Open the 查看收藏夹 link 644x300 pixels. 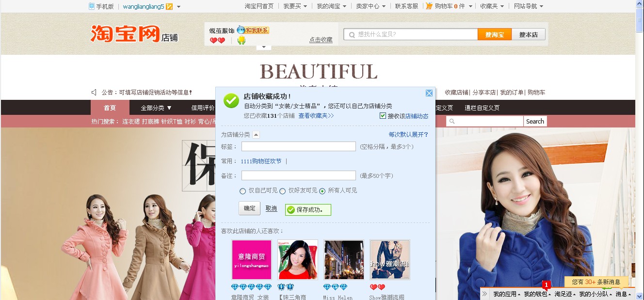(x=316, y=116)
